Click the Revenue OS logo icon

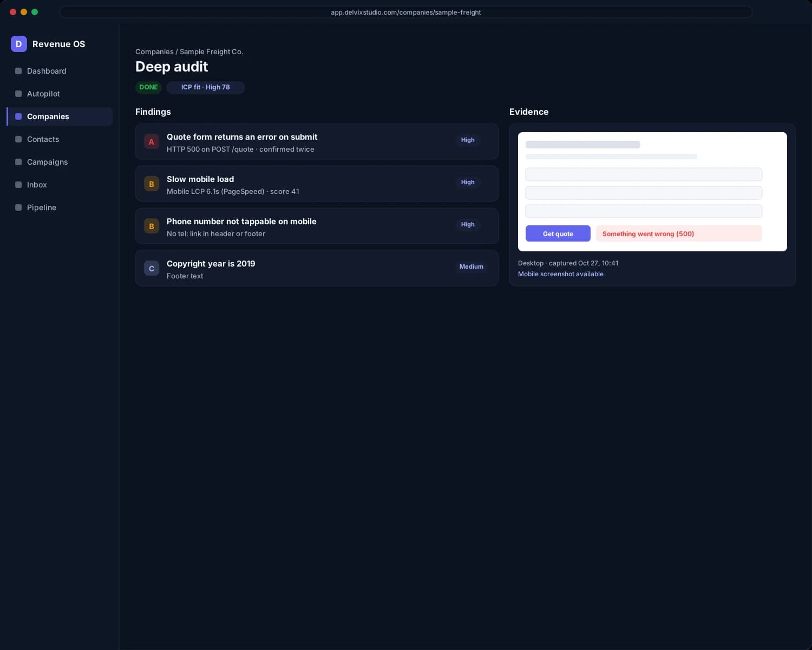[x=19, y=44]
